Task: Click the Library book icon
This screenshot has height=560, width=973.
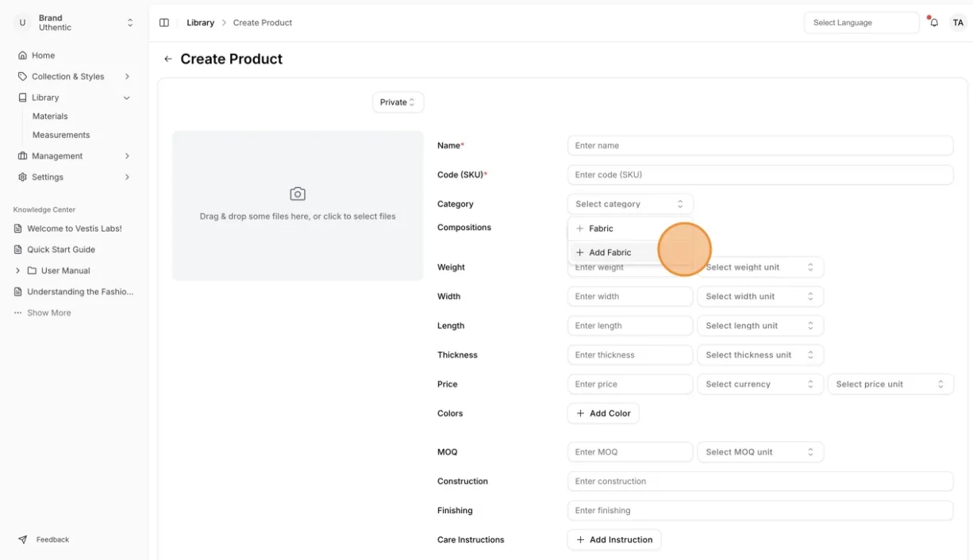Action: coord(22,98)
